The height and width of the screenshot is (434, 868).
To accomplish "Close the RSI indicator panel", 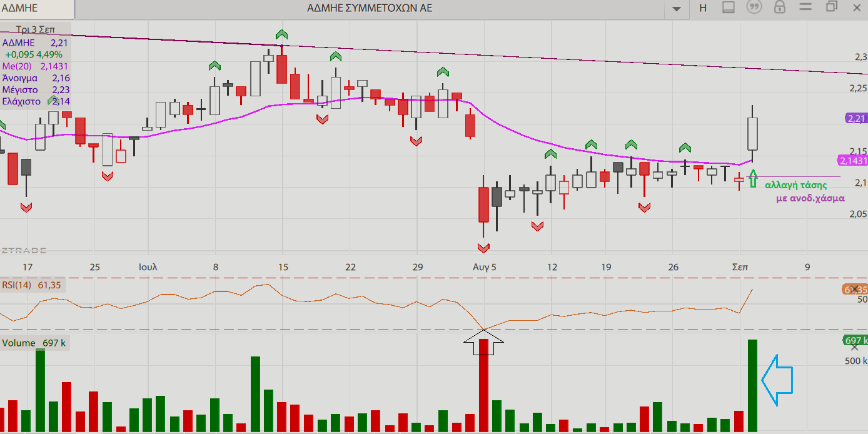I will coord(855,289).
